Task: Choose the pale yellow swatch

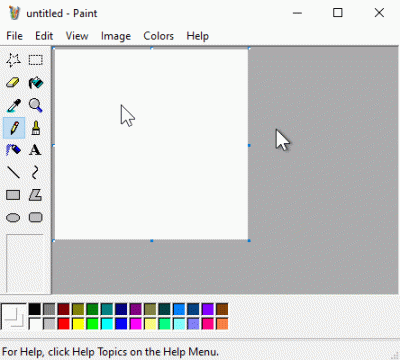Action: coord(150,324)
